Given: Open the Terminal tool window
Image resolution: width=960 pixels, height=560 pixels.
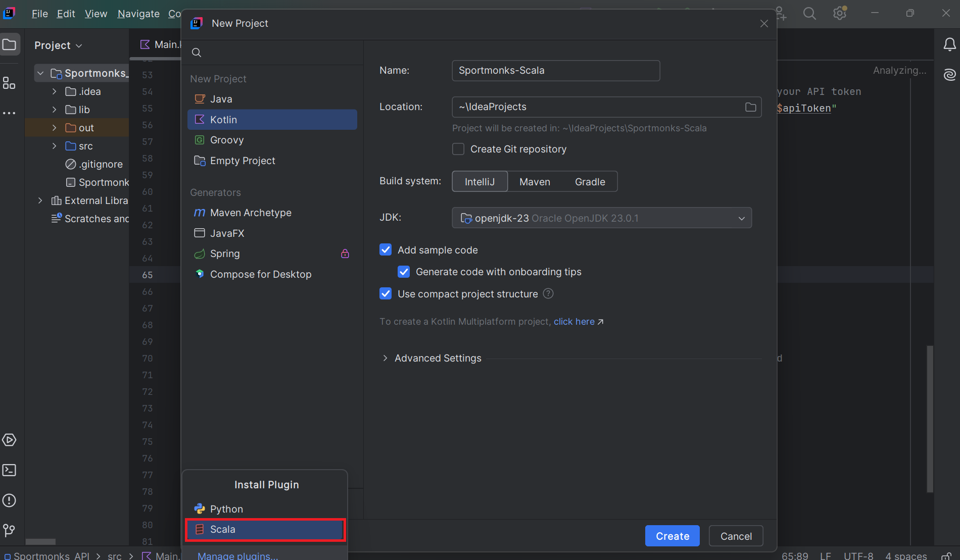Looking at the screenshot, I should tap(9, 470).
